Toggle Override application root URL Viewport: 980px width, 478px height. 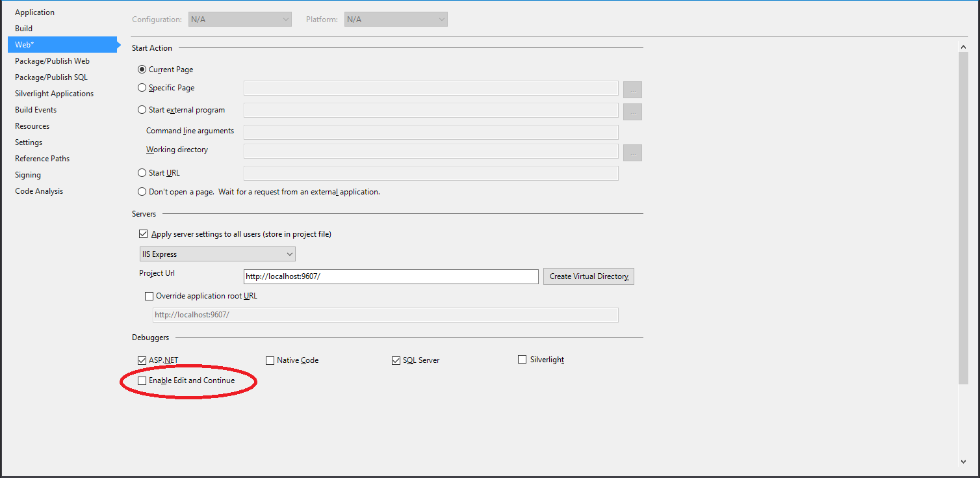coord(149,296)
